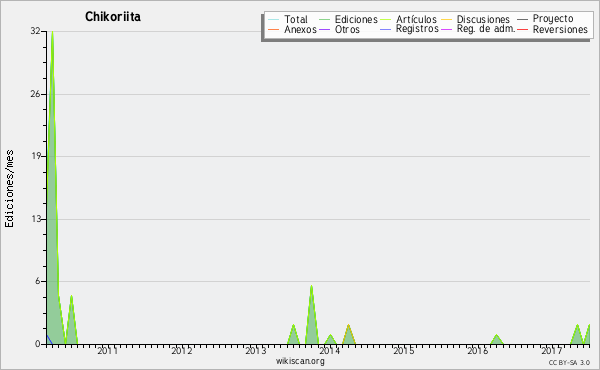Click the 6 y-axis value
This screenshot has width=600, height=370.
38,281
